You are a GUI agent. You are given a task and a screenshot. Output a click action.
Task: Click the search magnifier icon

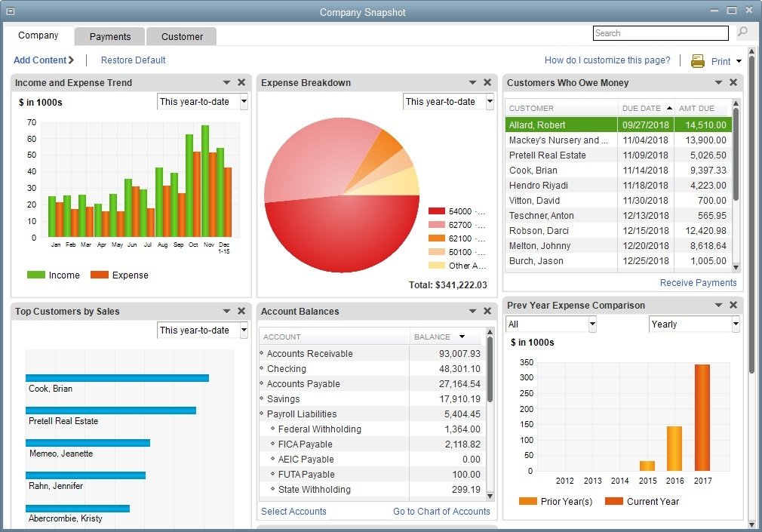point(742,32)
